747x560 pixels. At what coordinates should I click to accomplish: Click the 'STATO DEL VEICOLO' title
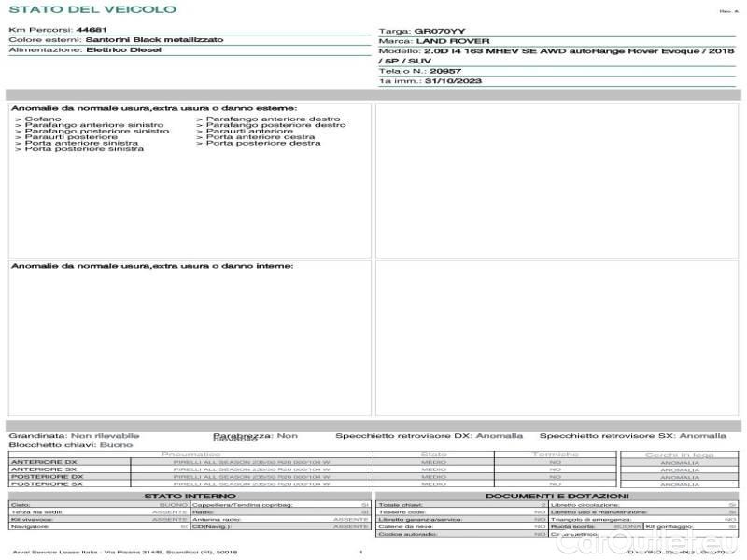[x=92, y=9]
